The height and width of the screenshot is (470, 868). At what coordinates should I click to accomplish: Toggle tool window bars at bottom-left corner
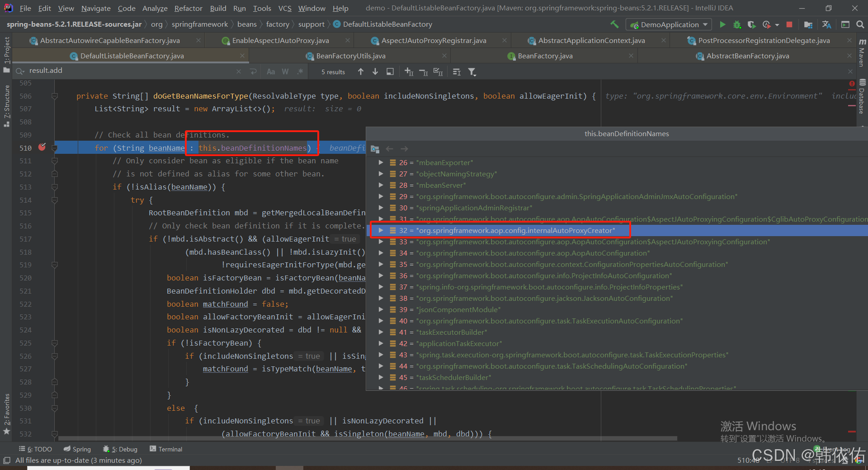point(6,461)
